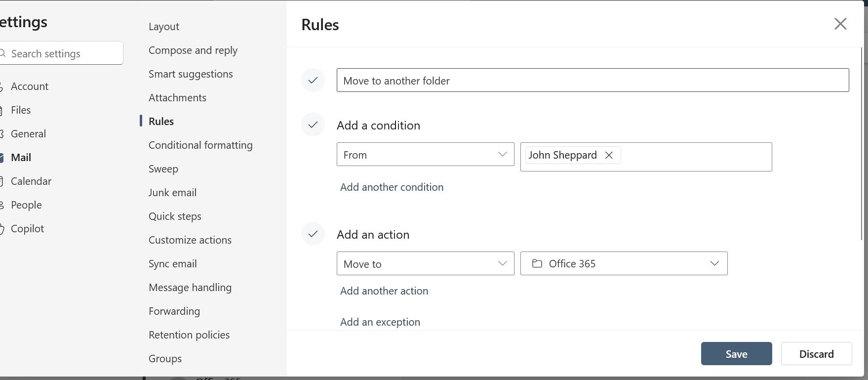Viewport: 868px width, 380px height.
Task: Open Message handling settings
Action: click(190, 288)
